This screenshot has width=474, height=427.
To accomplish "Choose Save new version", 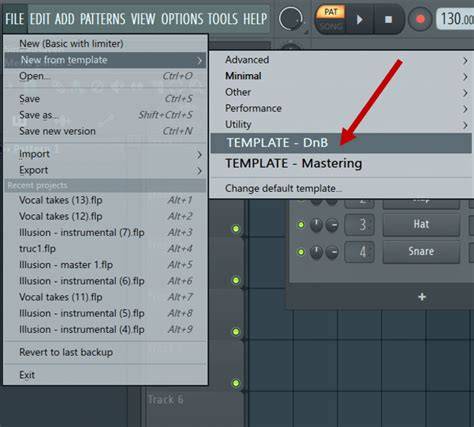I will click(x=105, y=131).
